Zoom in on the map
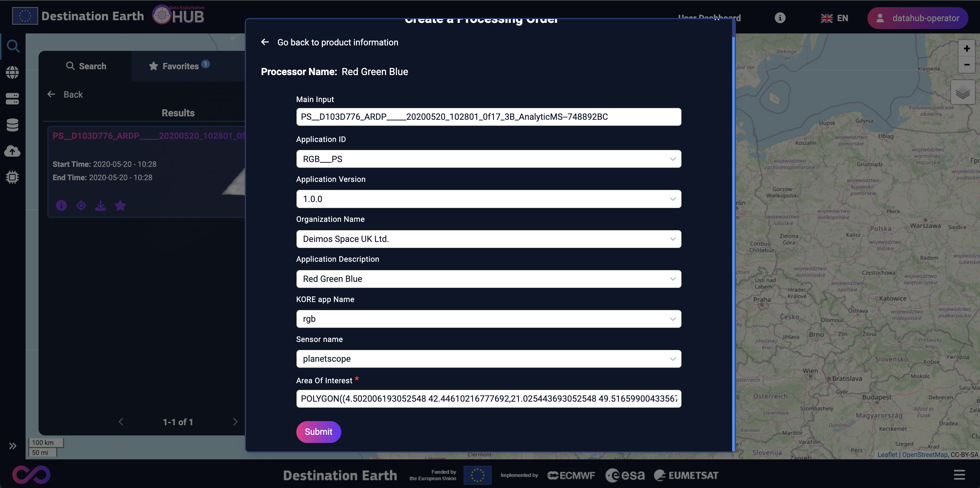The width and height of the screenshot is (980, 488). (x=966, y=48)
